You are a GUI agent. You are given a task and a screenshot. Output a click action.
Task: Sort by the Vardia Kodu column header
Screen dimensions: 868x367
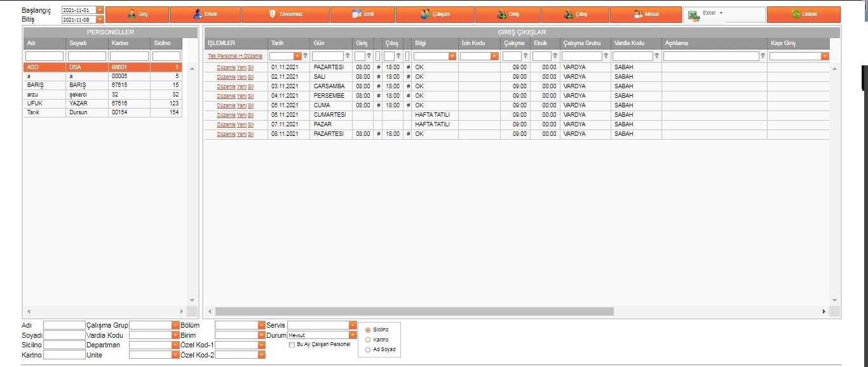[x=629, y=43]
